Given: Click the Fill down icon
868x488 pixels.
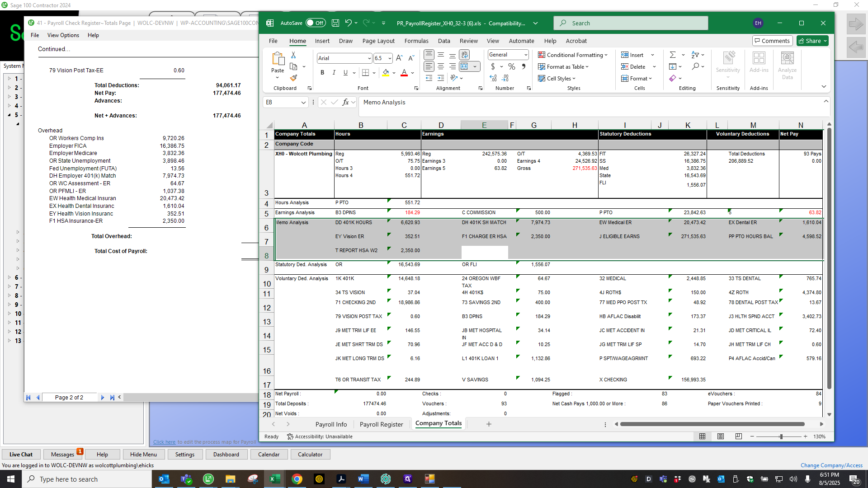Looking at the screenshot, I should 673,66.
